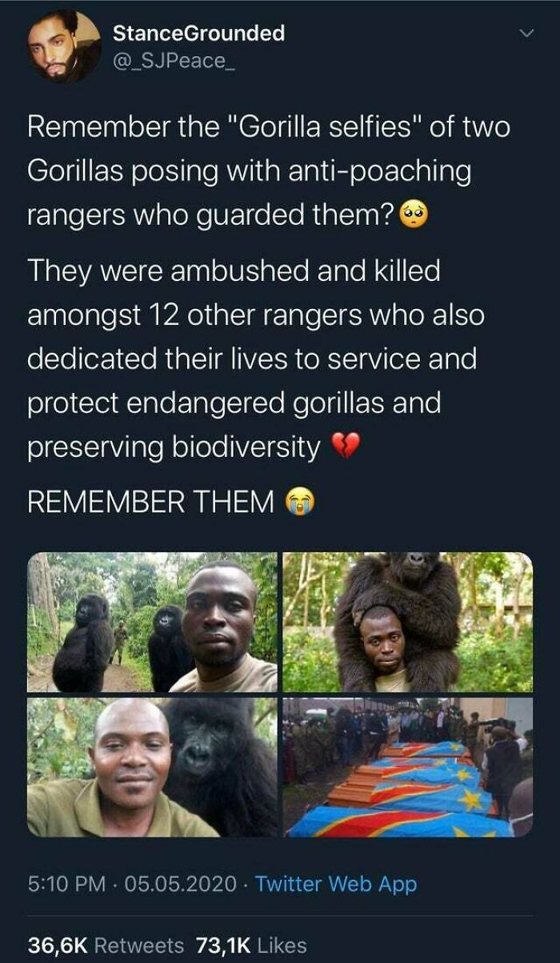Screen dimensions: 560x963
Task: Open selfie of bald ranger with gorilla
Action: click(x=153, y=767)
